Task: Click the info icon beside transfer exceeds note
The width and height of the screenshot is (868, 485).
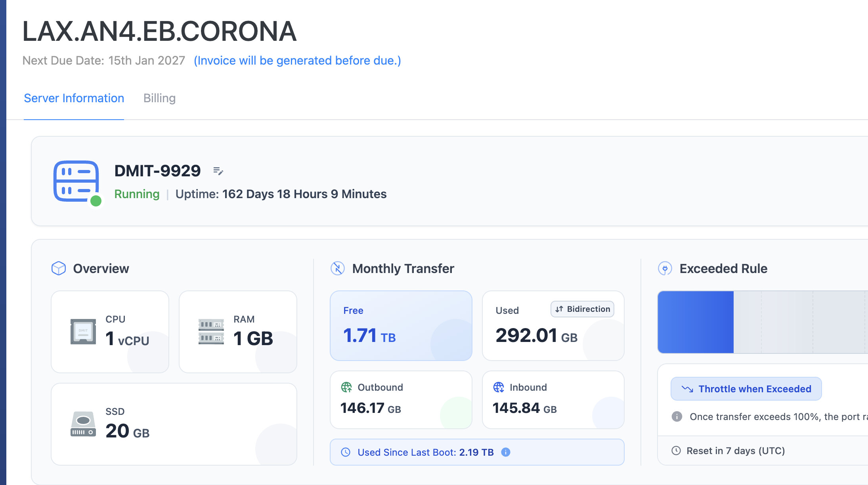Action: [677, 416]
